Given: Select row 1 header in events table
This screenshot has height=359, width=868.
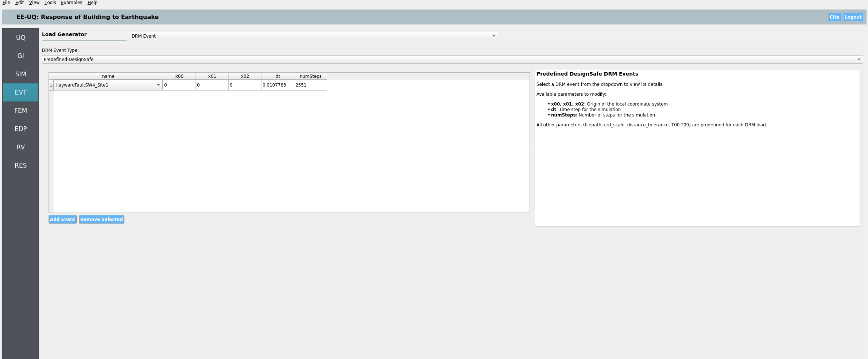Looking at the screenshot, I should [51, 85].
